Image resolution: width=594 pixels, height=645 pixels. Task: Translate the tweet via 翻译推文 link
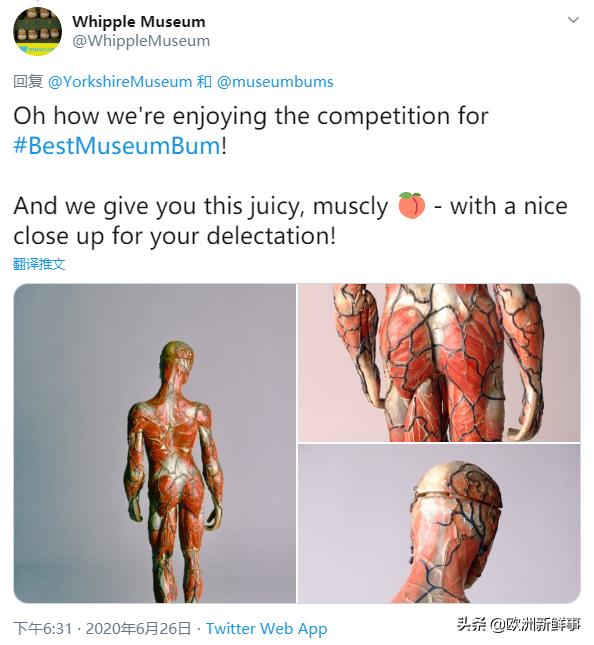[x=39, y=264]
